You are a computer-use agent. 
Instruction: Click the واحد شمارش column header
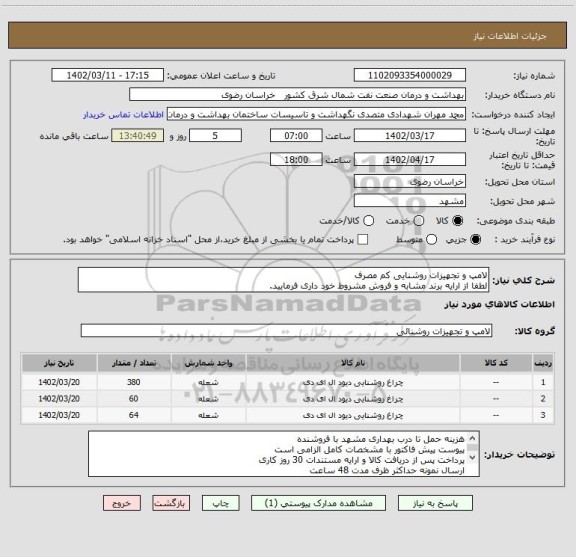tap(208, 363)
